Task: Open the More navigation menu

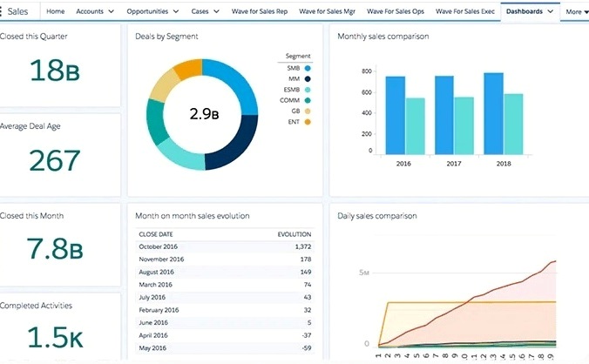Action: (x=577, y=11)
